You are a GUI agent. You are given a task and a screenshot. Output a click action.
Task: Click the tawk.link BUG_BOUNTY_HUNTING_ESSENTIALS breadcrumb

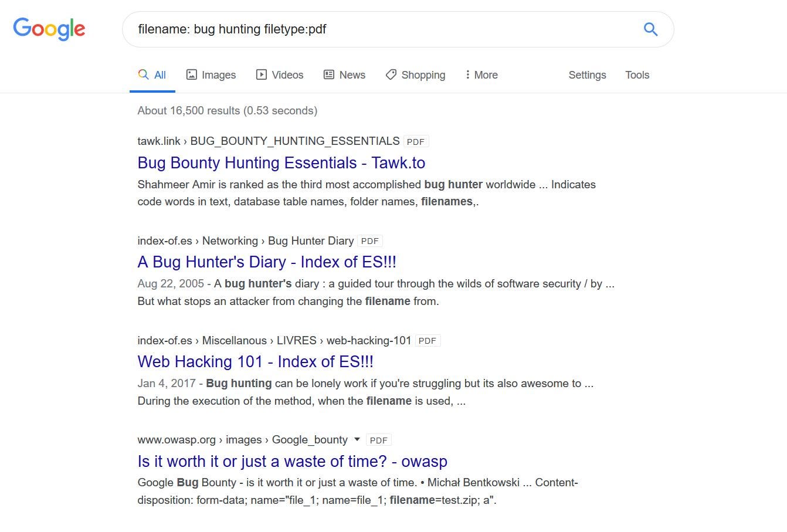click(x=269, y=141)
